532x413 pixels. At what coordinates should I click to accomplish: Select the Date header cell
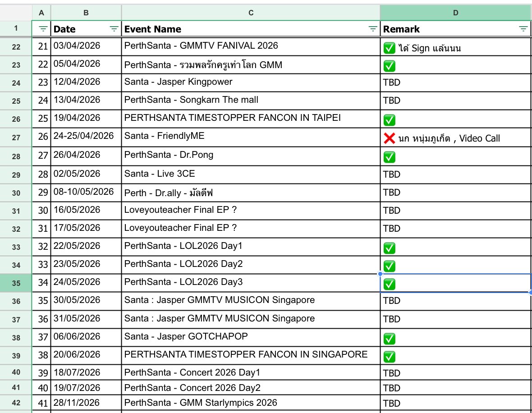[x=86, y=29]
